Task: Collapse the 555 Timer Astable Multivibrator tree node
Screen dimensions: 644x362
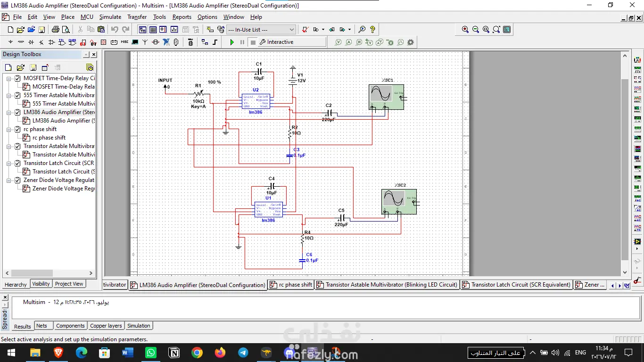Action: 9,95
